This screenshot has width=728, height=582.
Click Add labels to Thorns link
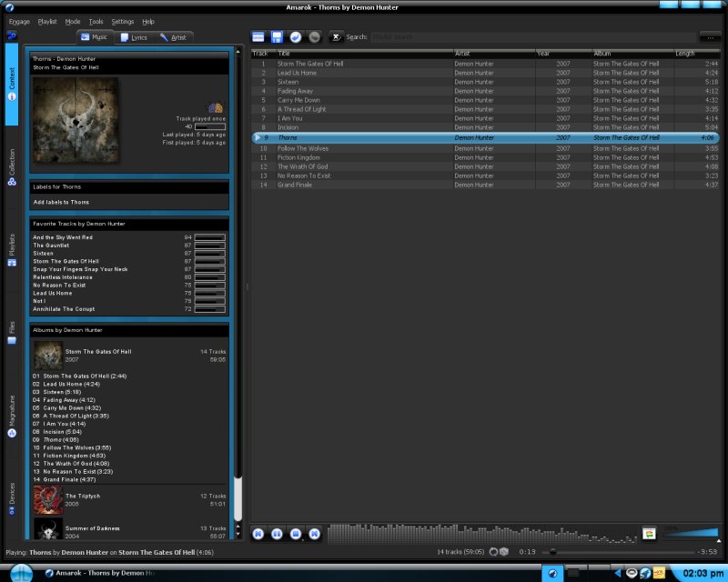[61, 203]
